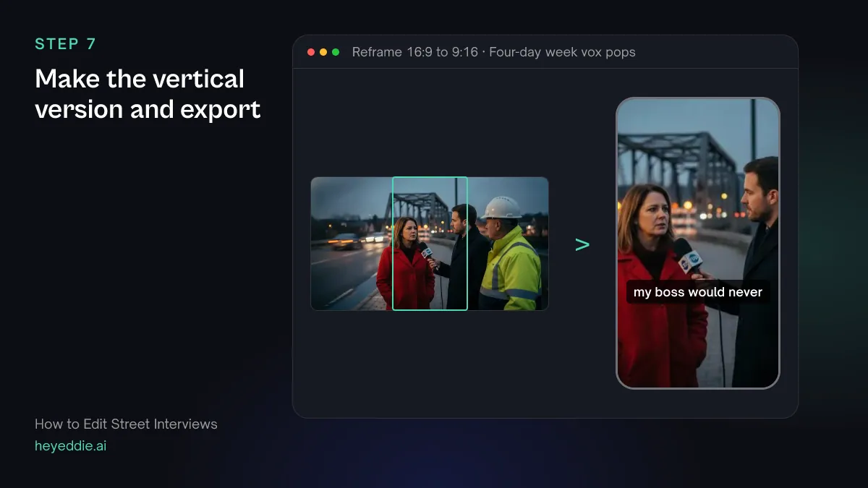Viewport: 868px width, 488px height.
Task: Click the heading 'Make the vertical version and export'
Action: (148, 94)
